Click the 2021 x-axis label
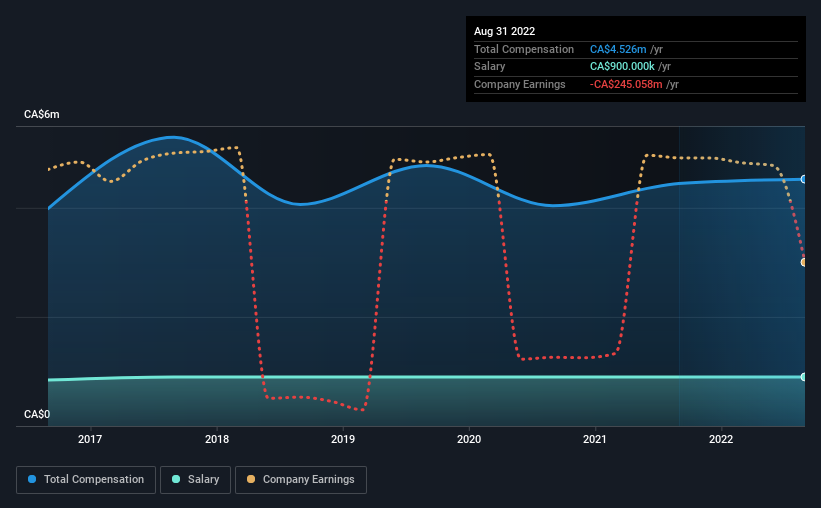The image size is (821, 508). click(595, 439)
